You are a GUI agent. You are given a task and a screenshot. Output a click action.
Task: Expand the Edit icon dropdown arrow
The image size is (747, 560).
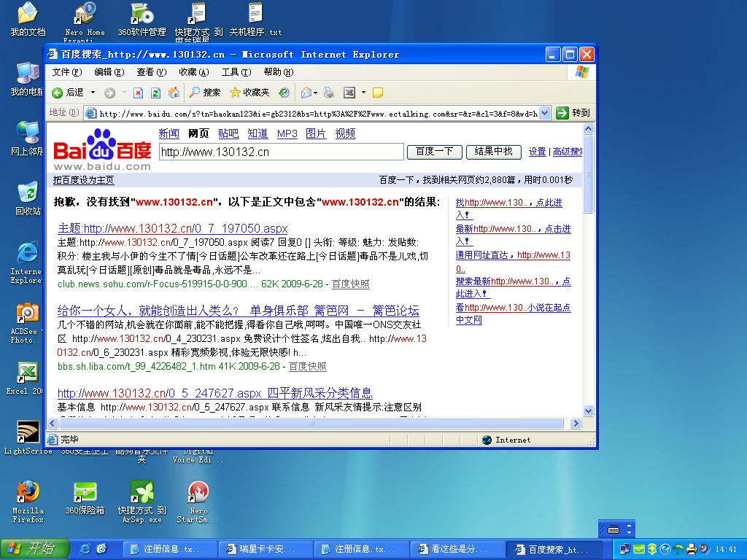(363, 93)
